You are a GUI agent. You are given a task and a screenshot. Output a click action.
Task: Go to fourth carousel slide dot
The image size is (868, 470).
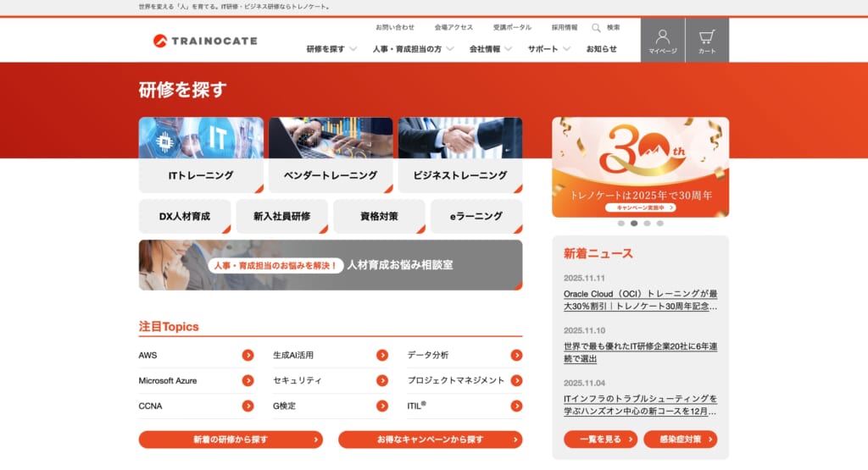pos(659,224)
